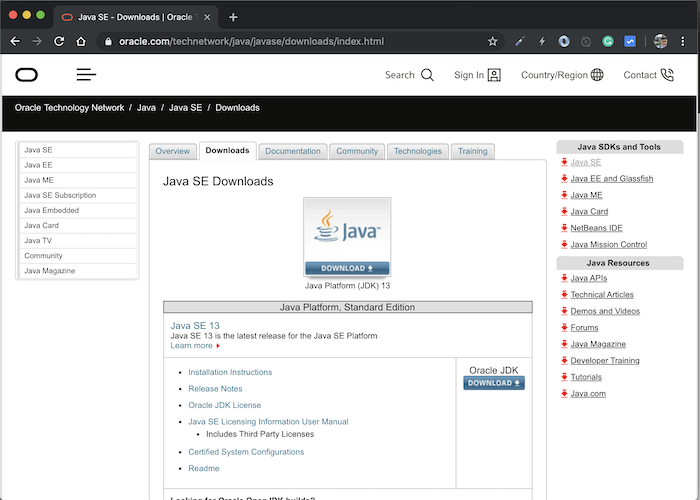Image resolution: width=700 pixels, height=500 pixels.
Task: Open the Installation Instructions link
Action: pyautogui.click(x=230, y=372)
